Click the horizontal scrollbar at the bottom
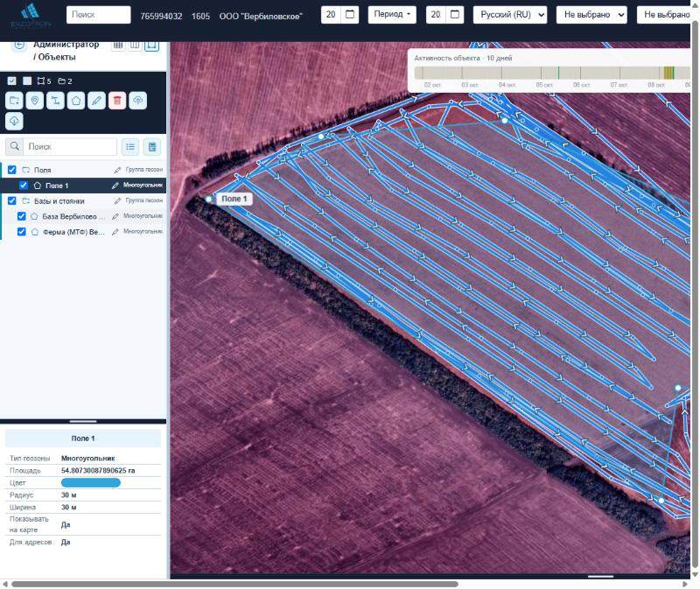Viewport: 700px width, 589px height. point(234,584)
